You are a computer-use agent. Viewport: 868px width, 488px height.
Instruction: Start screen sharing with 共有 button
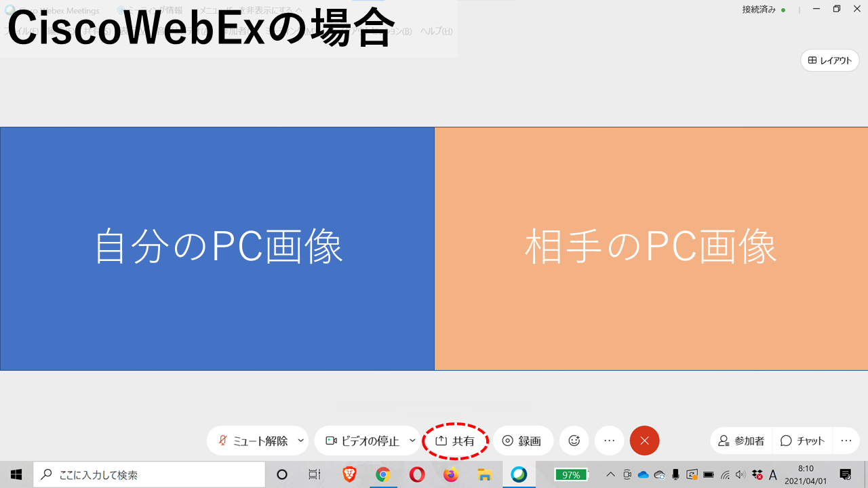tap(455, 441)
